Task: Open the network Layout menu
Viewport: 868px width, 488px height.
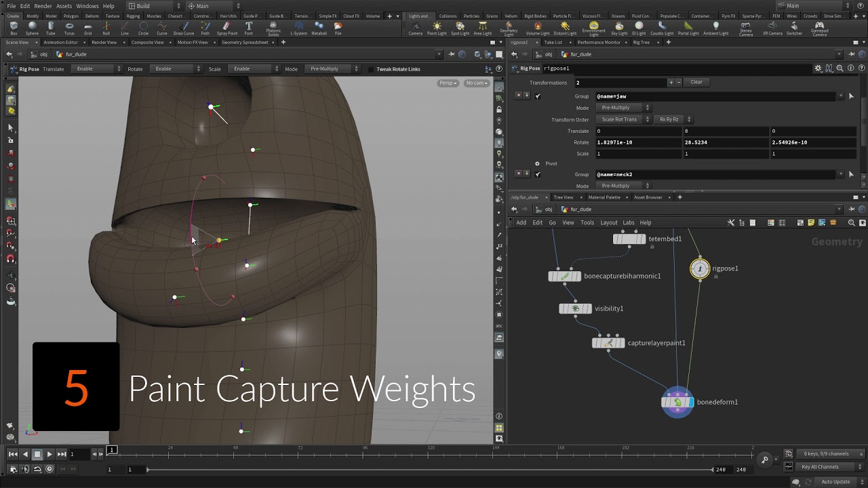Action: point(608,222)
